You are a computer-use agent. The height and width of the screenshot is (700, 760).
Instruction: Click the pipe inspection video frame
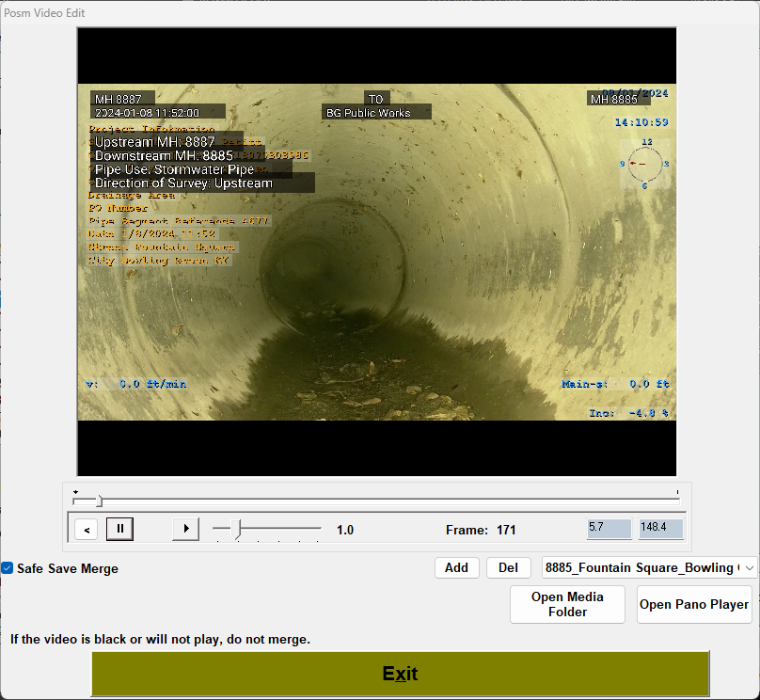(x=376, y=251)
